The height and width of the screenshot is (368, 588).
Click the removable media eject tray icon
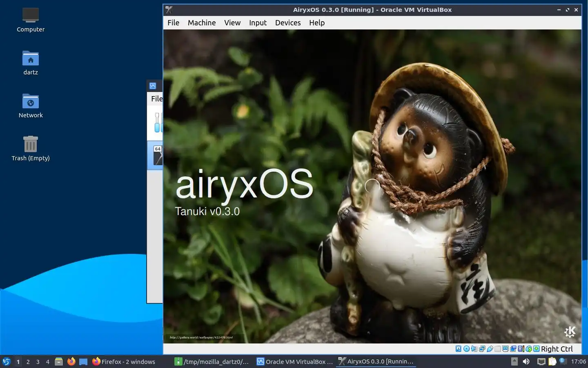(x=514, y=361)
